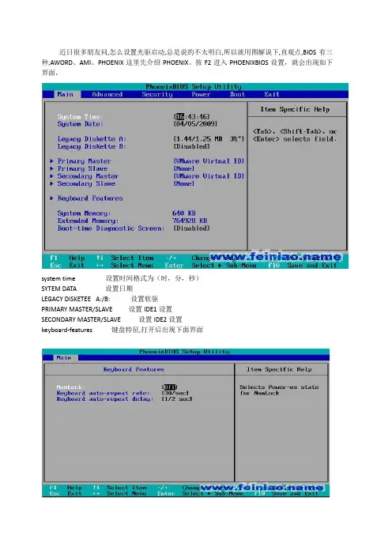The height and width of the screenshot is (555, 392).
Task: Change Keyboard auto-repeat rate 30/sec value
Action: pos(175,393)
